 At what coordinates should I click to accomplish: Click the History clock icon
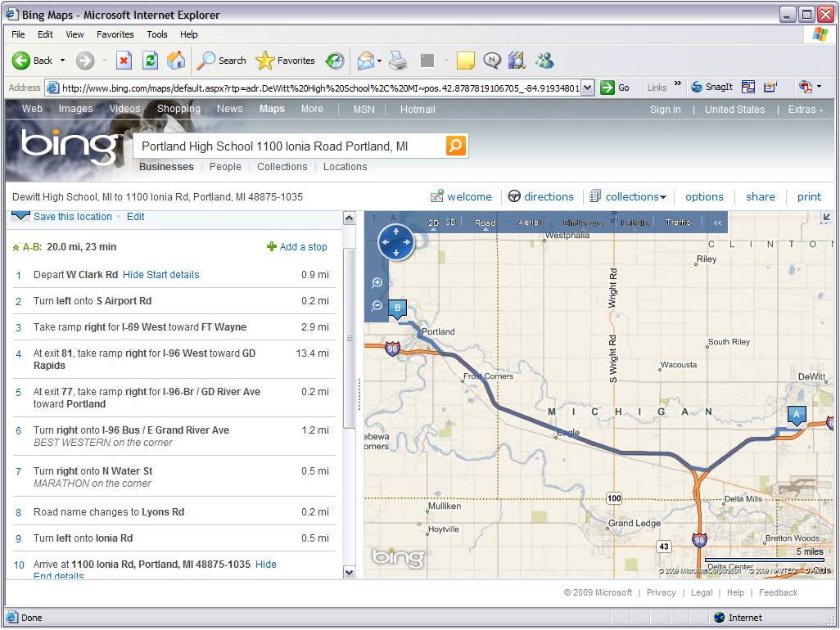coord(336,61)
